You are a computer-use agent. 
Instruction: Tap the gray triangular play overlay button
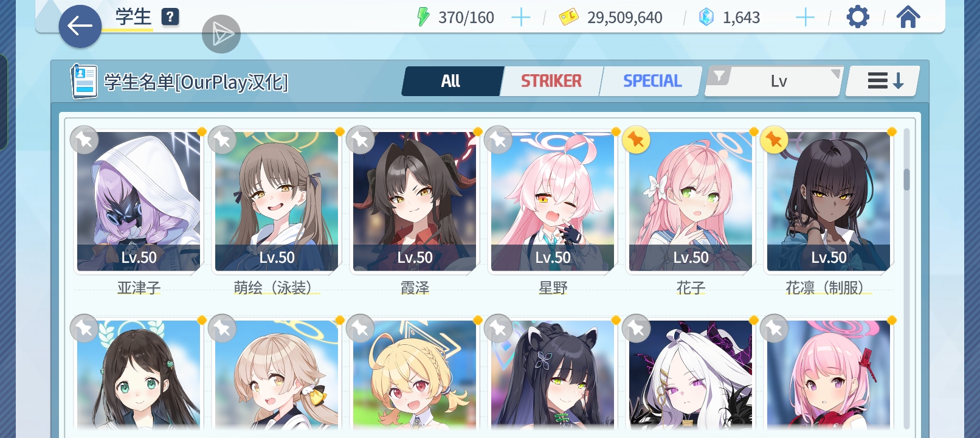pos(221,34)
